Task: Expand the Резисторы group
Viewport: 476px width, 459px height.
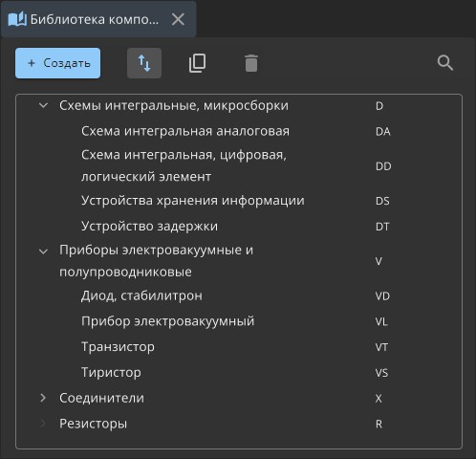Action: click(x=43, y=424)
